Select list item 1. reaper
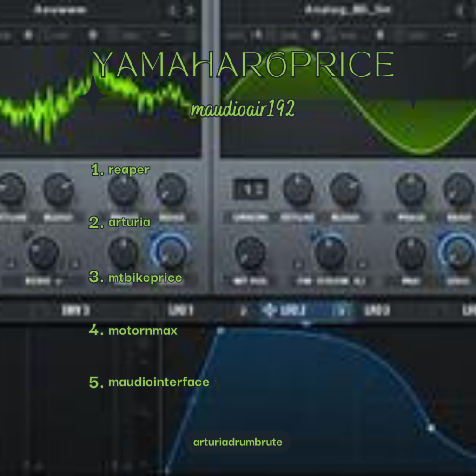Image resolution: width=476 pixels, height=476 pixels. [120, 170]
